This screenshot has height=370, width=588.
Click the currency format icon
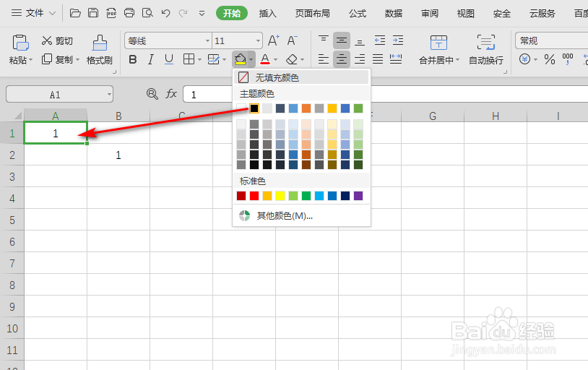(524, 59)
